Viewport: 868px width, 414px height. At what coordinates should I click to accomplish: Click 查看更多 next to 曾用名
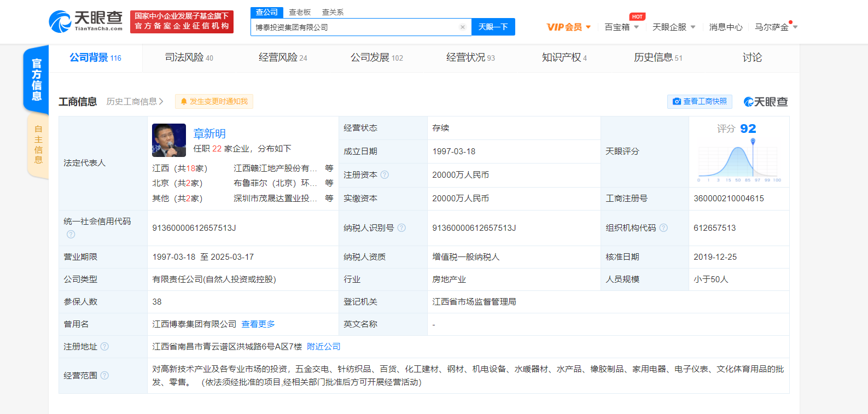click(x=258, y=324)
